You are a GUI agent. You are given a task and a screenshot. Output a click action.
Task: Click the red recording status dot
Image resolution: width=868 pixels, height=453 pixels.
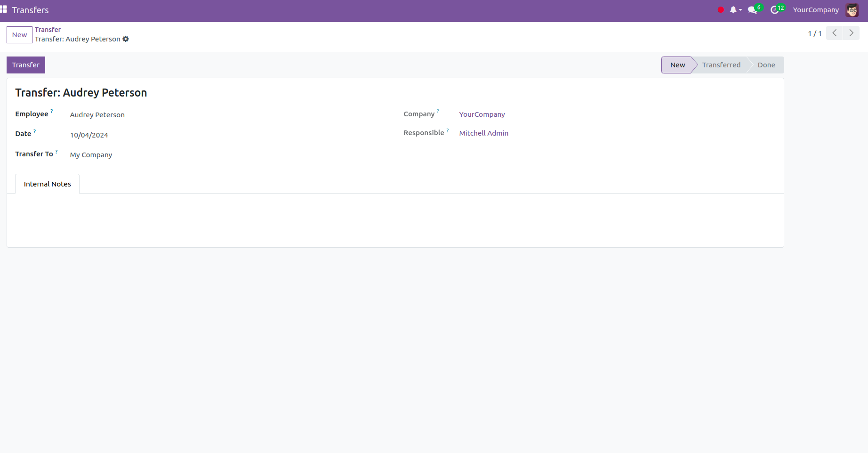(x=720, y=10)
